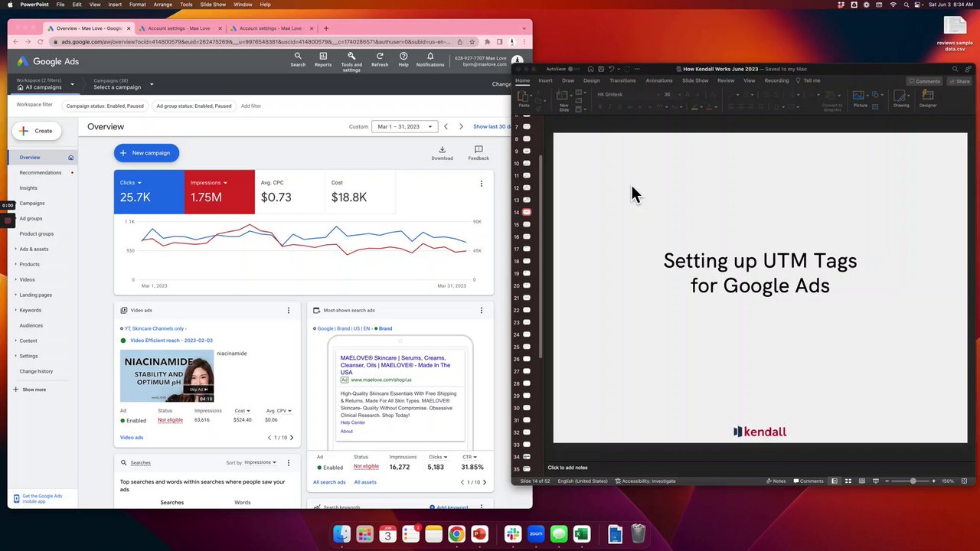Open Slide Show tab in PowerPoint ribbon
The height and width of the screenshot is (551, 980).
695,80
